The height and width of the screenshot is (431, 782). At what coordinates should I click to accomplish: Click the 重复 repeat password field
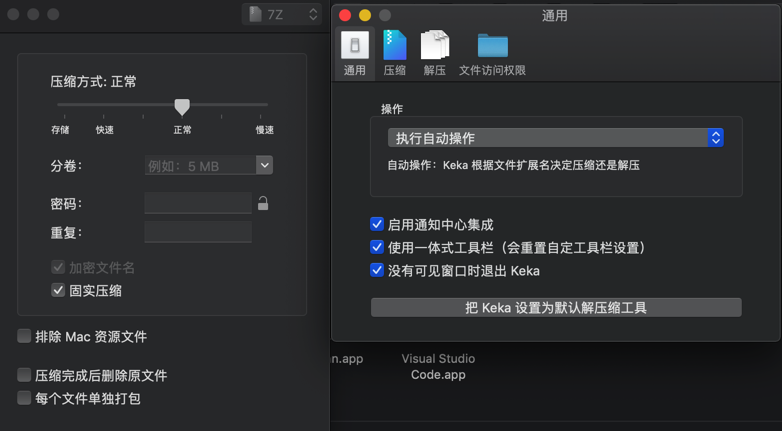(x=198, y=232)
